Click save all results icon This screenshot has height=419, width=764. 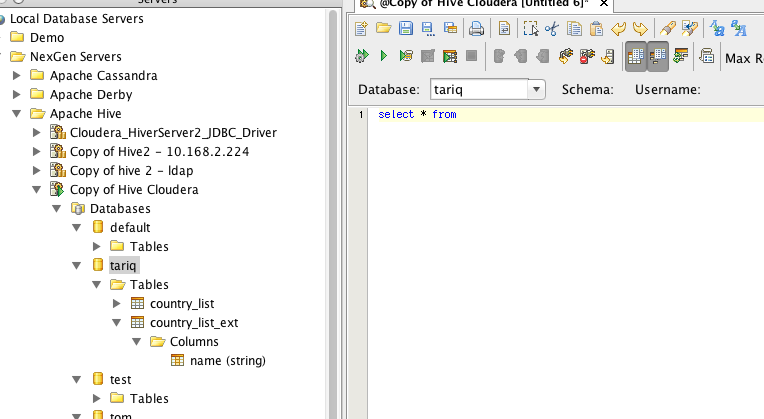pyautogui.click(x=450, y=29)
